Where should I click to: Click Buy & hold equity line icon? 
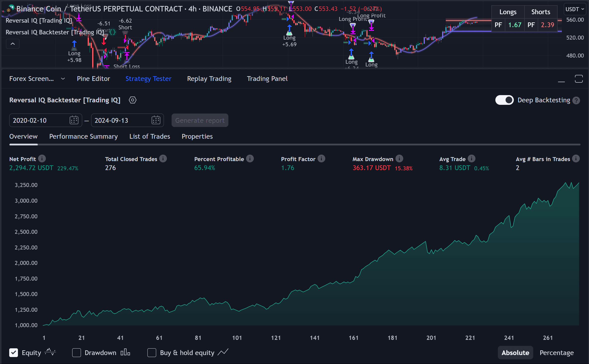click(223, 352)
